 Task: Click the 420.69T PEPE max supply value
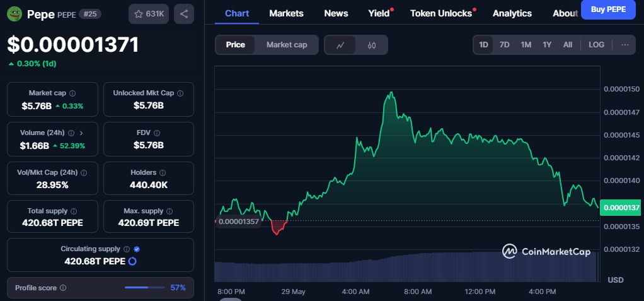pyautogui.click(x=149, y=223)
